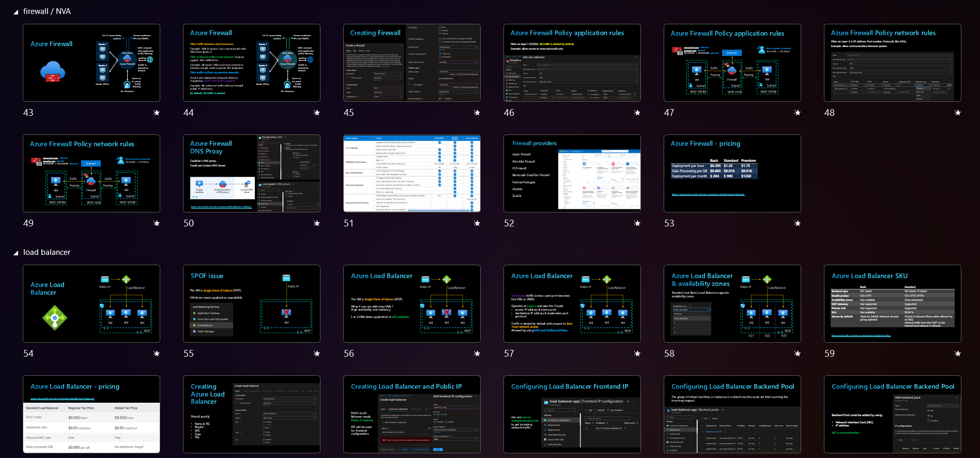Select slide 44 Azure Firewall text slide
Screen dimensions: 980x458
click(x=252, y=63)
